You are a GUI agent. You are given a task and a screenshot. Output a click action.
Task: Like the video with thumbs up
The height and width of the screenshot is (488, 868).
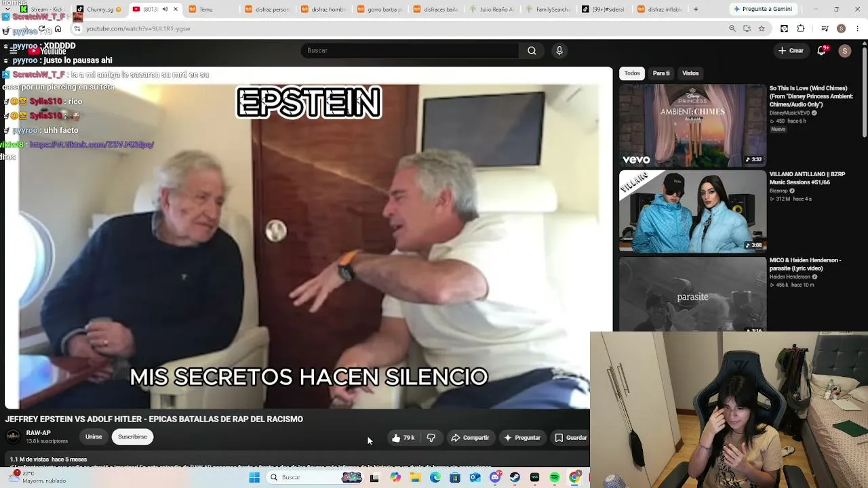403,438
